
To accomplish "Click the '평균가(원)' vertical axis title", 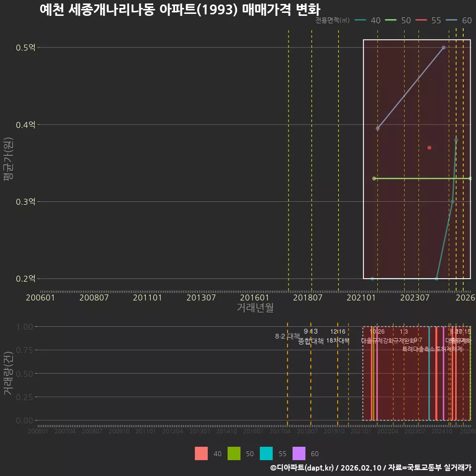I will (8, 159).
